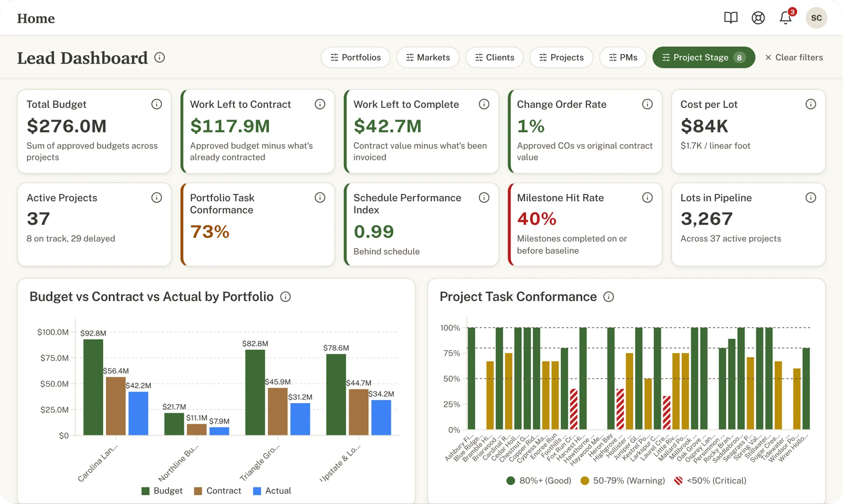Click the 40% Milestone Hit Rate value
Viewport: 843px width, 504px height.
point(537,219)
